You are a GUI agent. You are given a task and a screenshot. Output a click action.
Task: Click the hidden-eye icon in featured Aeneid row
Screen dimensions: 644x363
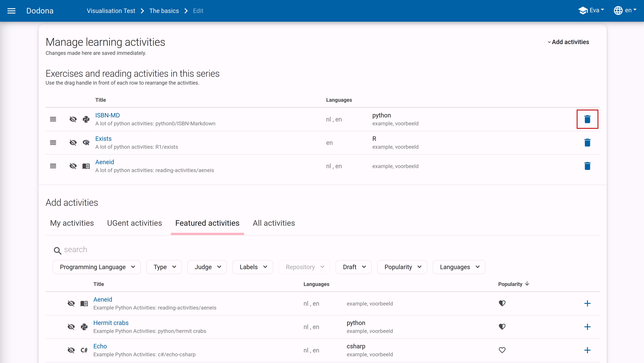71,303
